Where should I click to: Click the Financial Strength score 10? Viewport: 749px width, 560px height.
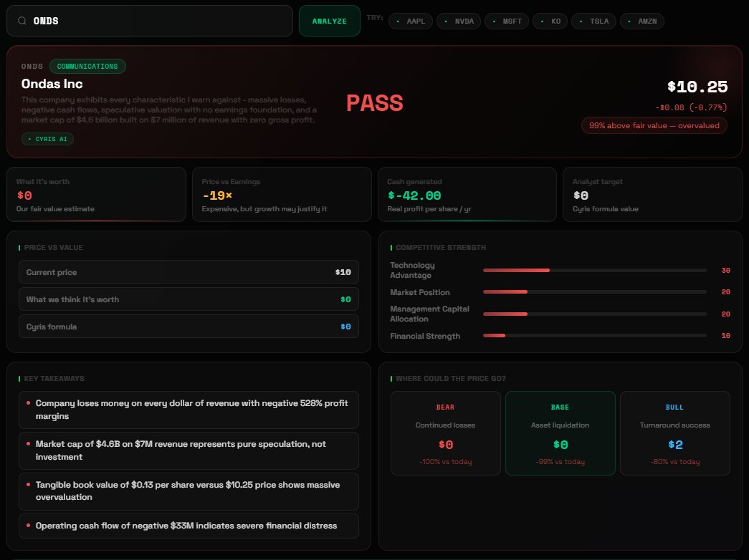(725, 336)
